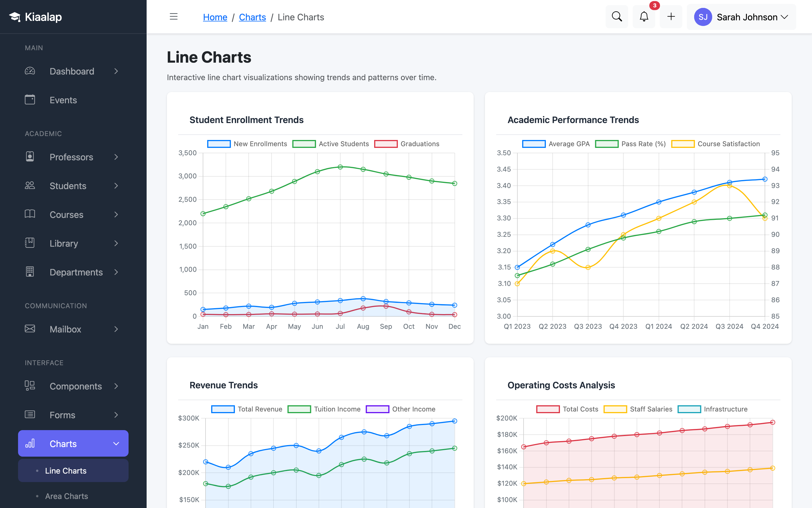This screenshot has height=508, width=812.
Task: Click the Dashboard speedometer icon
Action: click(30, 71)
